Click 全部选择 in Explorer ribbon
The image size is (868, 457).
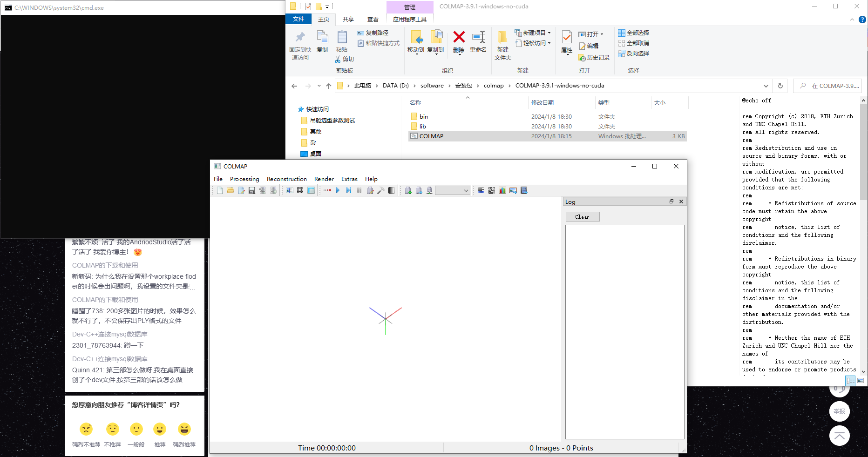[634, 33]
